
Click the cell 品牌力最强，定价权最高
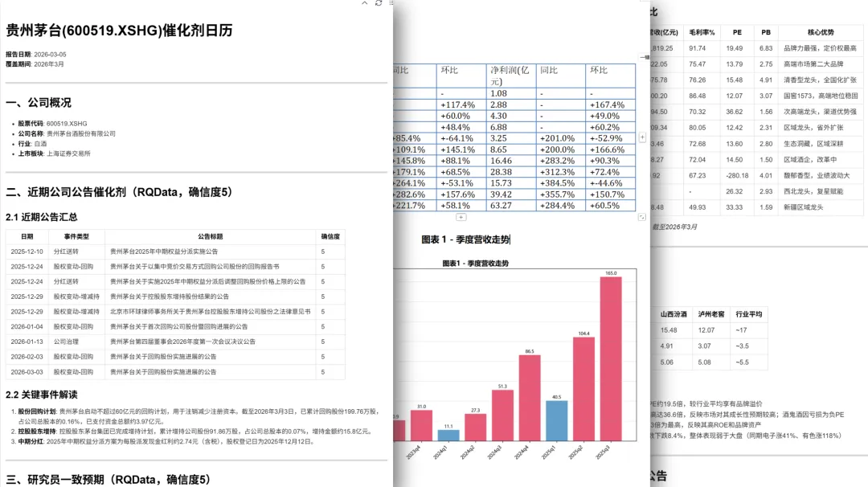pyautogui.click(x=821, y=49)
